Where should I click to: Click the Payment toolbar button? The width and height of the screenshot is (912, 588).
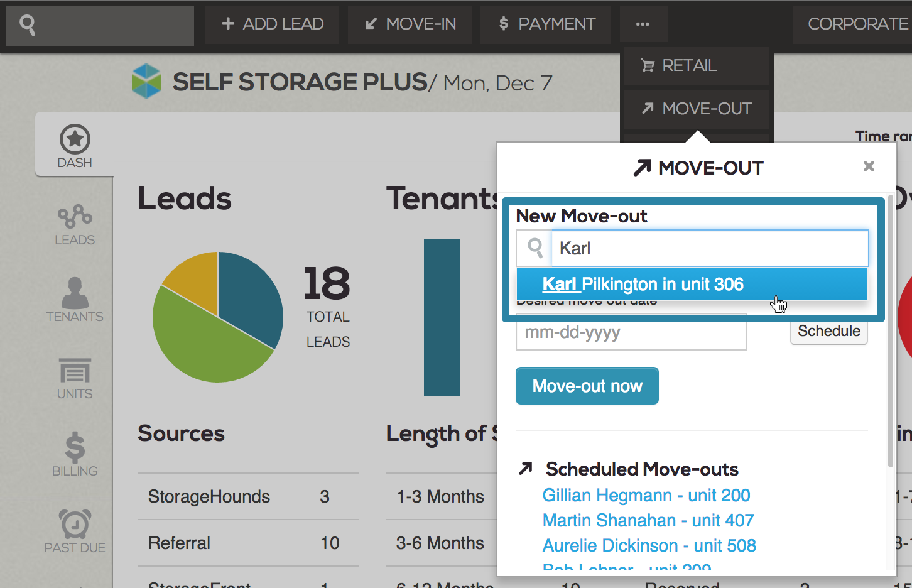[x=546, y=24]
